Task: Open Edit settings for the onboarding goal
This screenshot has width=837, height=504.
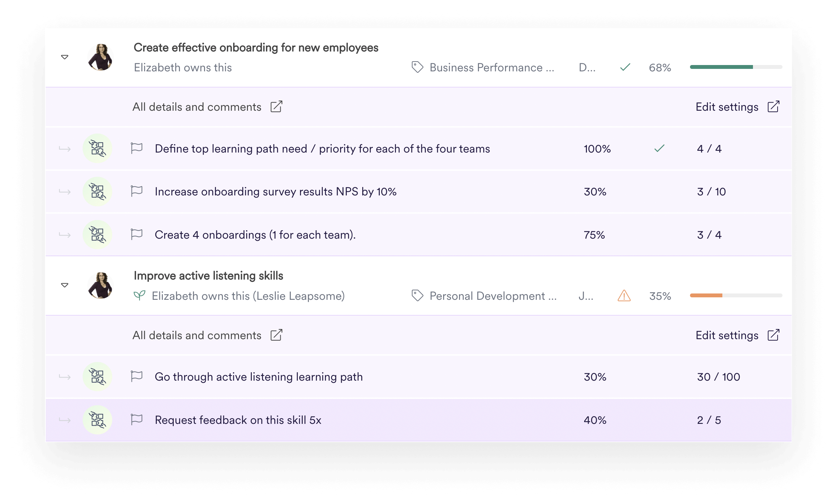Action: pyautogui.click(x=726, y=106)
